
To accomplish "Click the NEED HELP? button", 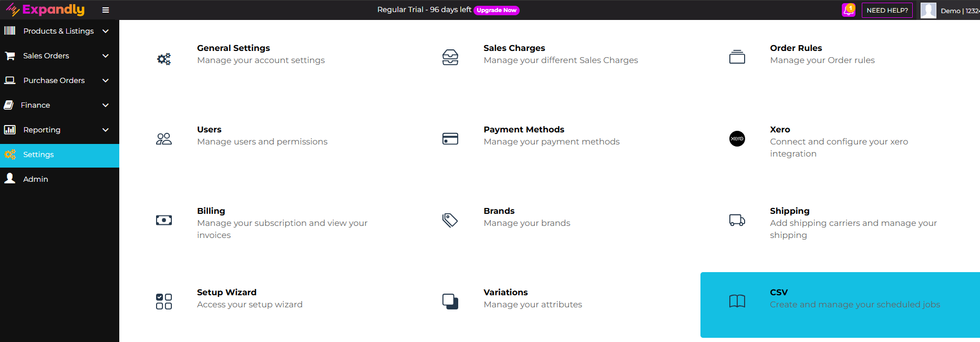I will click(x=887, y=11).
